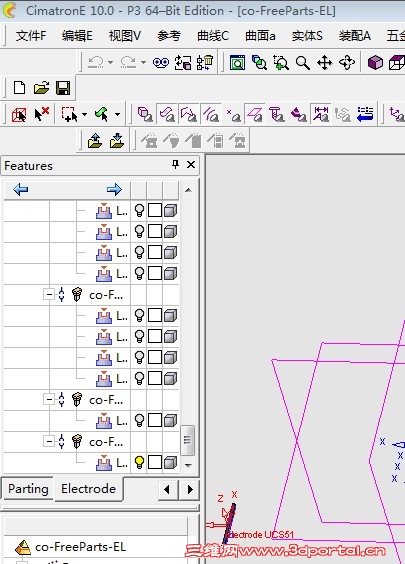This screenshot has width=405, height=564.
Task: Click the glasses preview icon
Action: (x=160, y=63)
